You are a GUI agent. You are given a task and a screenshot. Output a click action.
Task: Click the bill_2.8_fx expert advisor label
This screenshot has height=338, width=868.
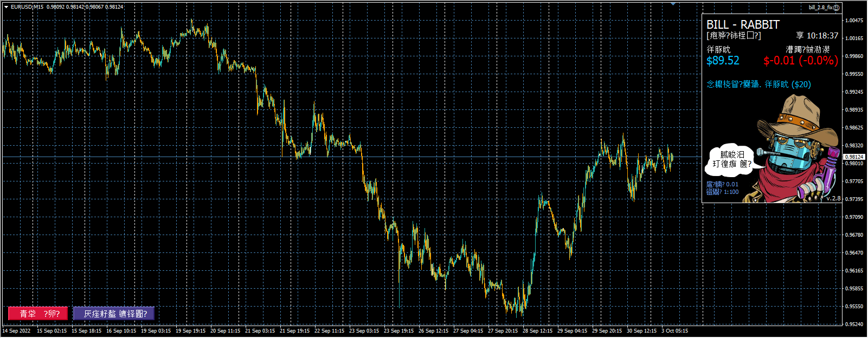point(820,8)
